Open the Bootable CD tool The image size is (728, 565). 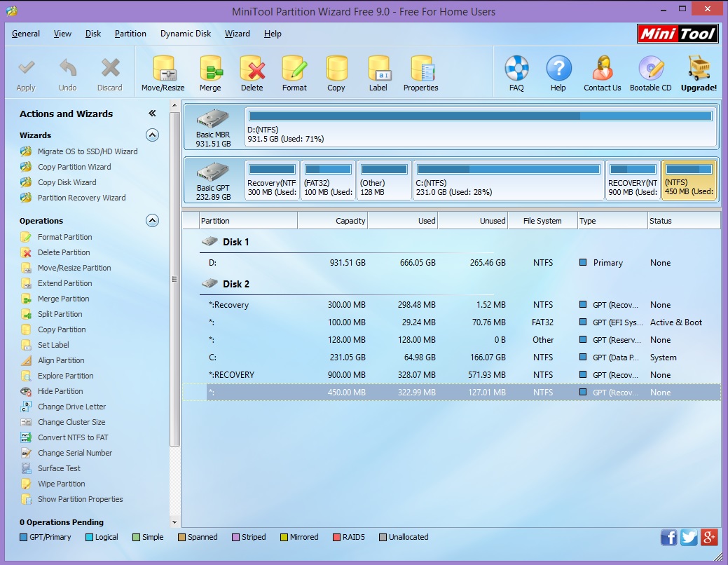pos(650,74)
